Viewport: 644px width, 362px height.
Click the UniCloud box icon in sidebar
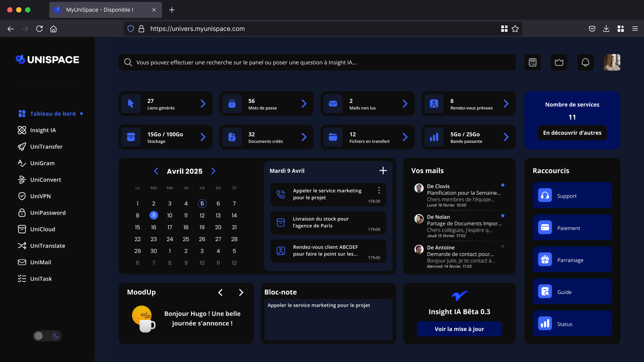(x=22, y=229)
